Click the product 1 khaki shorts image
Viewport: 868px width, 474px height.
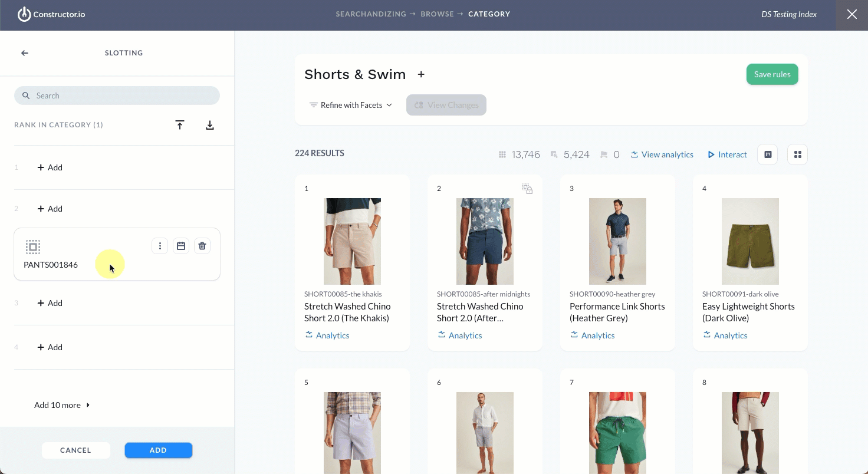(352, 241)
